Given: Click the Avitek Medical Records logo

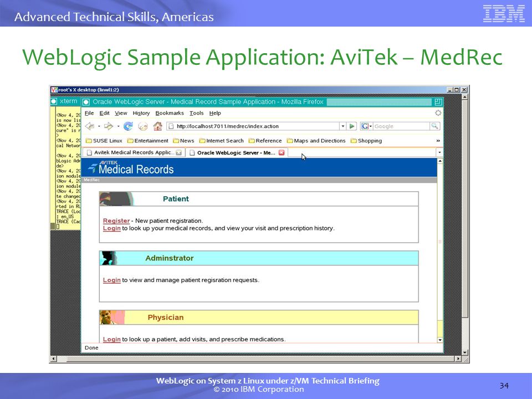Looking at the screenshot, I should (x=131, y=167).
